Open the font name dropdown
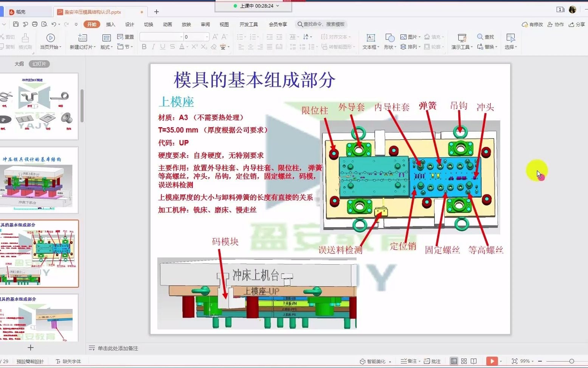Screen dimensions: 588x368 (x=180, y=37)
